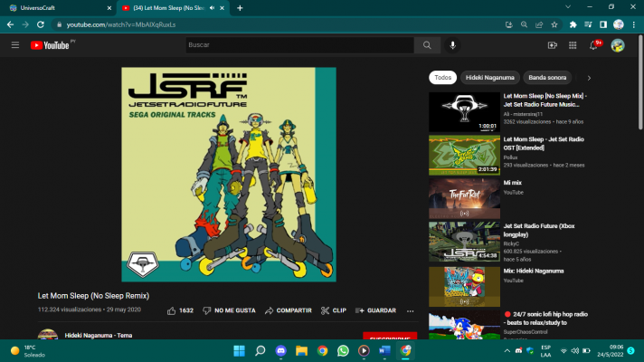Select the Hideki Naganuma filter chip
Viewport: 644px width, 362px height.
tap(490, 78)
